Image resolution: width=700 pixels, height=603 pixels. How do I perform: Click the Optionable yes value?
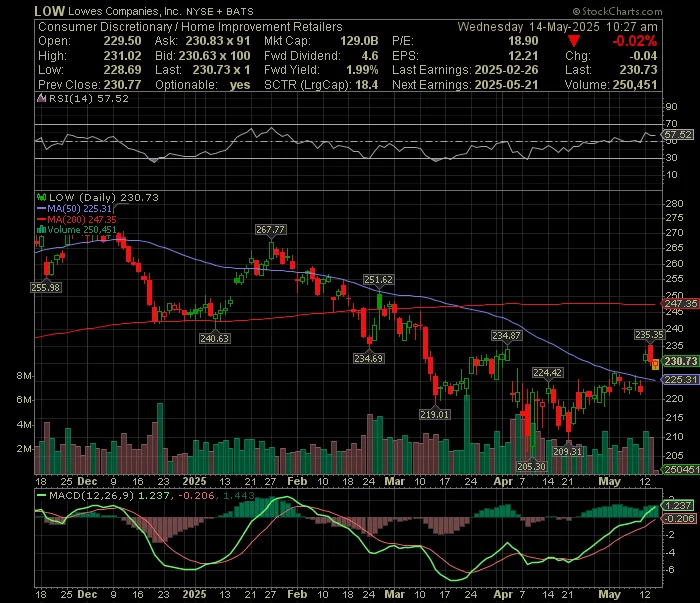pos(240,84)
